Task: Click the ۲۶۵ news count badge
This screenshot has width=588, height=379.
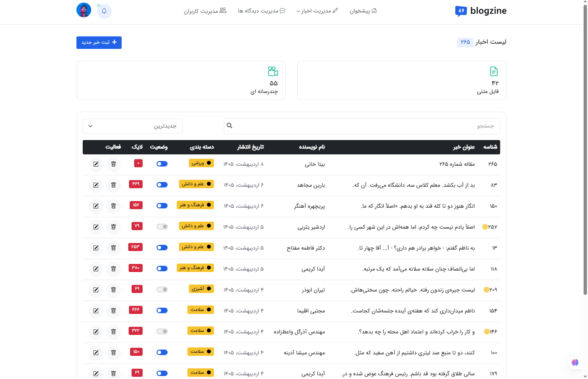Action: (x=465, y=42)
